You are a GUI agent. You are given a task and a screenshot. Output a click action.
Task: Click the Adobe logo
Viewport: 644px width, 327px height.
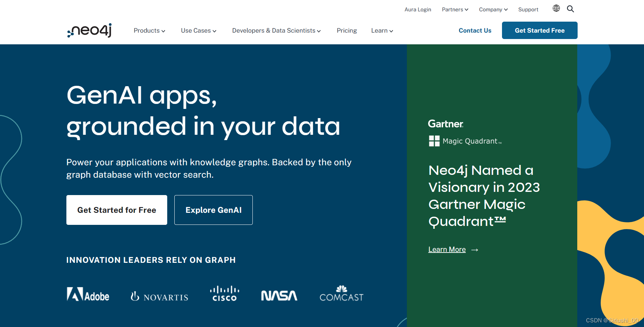88,294
